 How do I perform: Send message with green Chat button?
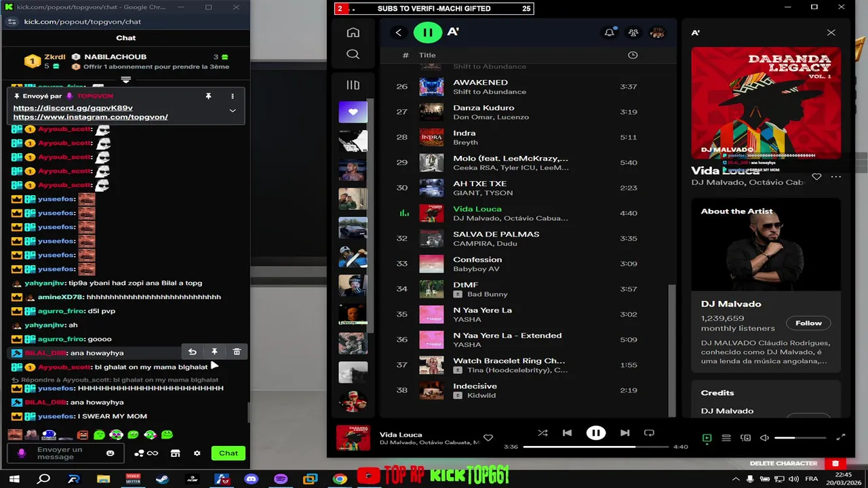tap(229, 453)
